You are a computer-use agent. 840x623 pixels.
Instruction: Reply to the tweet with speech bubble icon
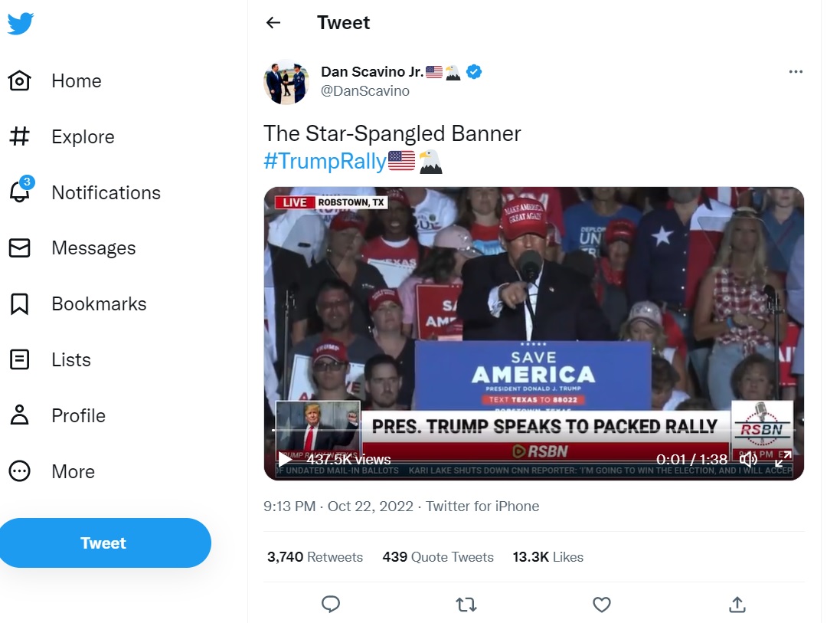(x=331, y=605)
